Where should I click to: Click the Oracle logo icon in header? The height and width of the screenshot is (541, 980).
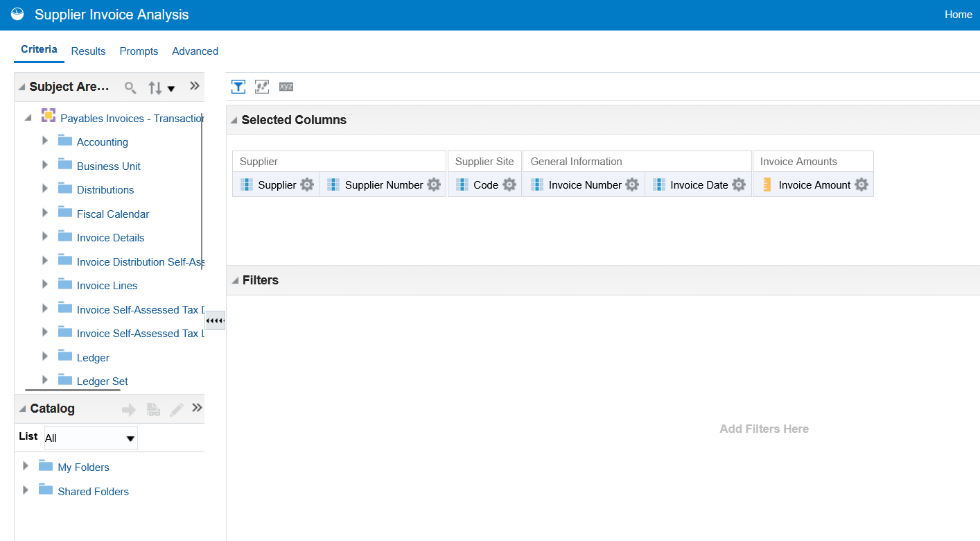17,15
